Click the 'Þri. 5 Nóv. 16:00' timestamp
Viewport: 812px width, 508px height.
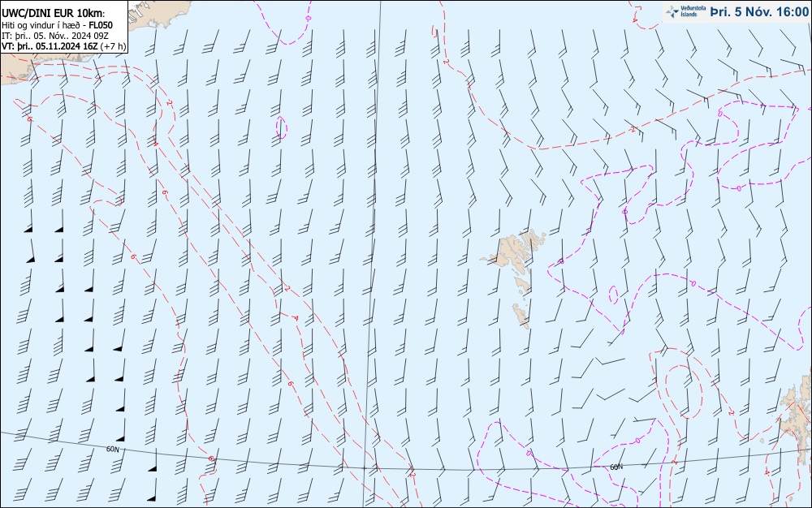pyautogui.click(x=758, y=11)
